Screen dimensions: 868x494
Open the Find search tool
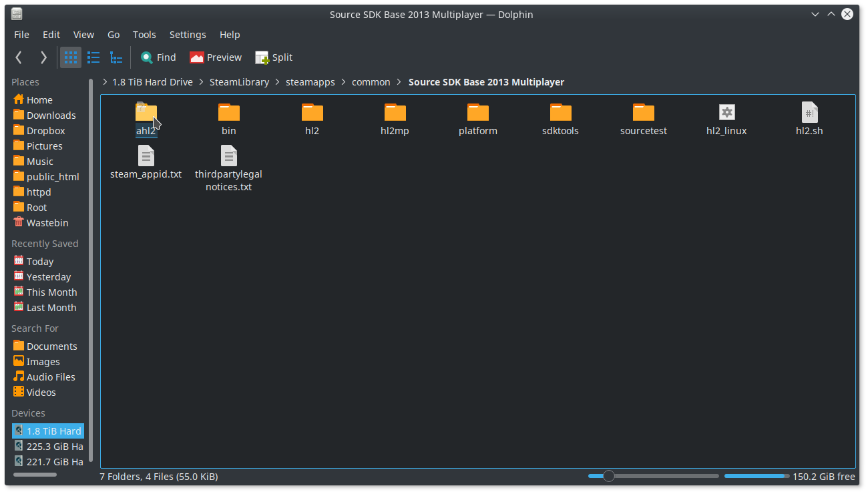158,57
